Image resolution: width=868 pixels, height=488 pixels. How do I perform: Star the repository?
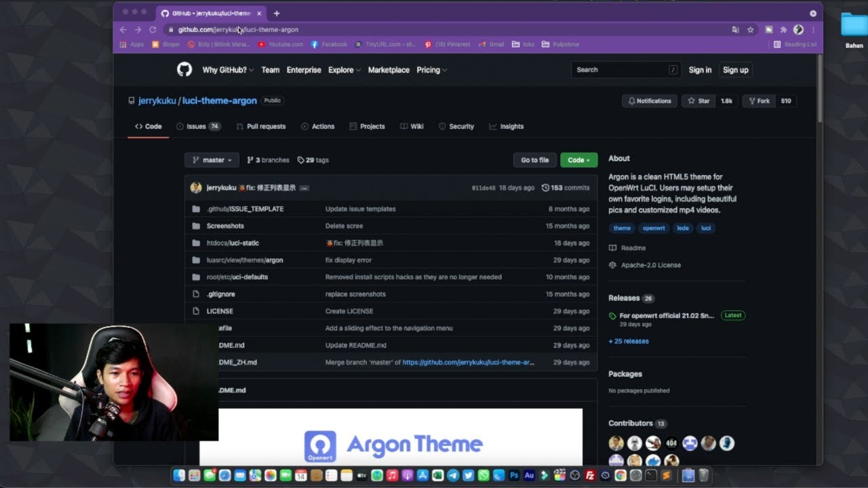[x=699, y=101]
